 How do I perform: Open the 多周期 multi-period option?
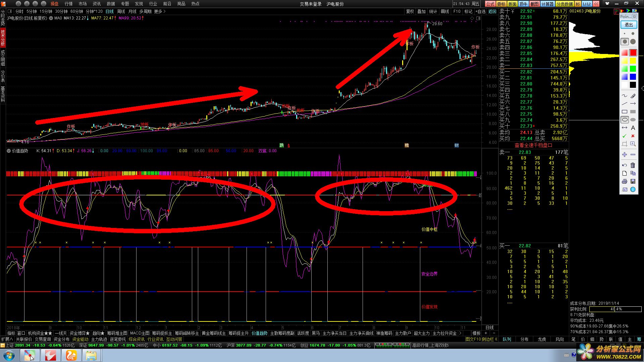coord(146,11)
